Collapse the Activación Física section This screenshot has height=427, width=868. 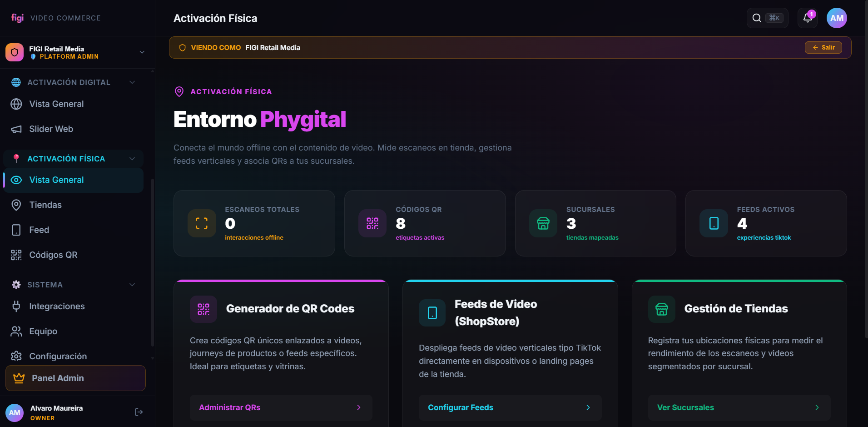[x=132, y=159]
